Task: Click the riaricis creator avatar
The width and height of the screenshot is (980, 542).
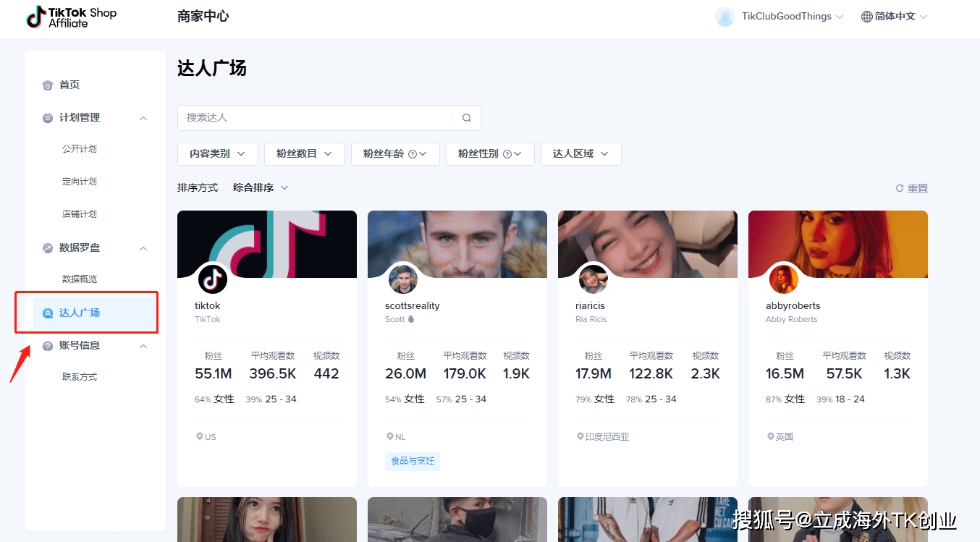Action: click(594, 279)
